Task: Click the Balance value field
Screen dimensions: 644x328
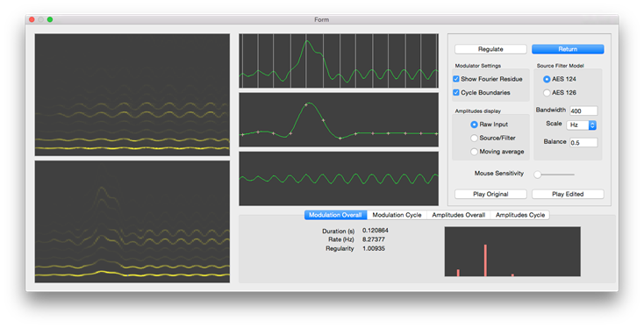Action: point(583,142)
